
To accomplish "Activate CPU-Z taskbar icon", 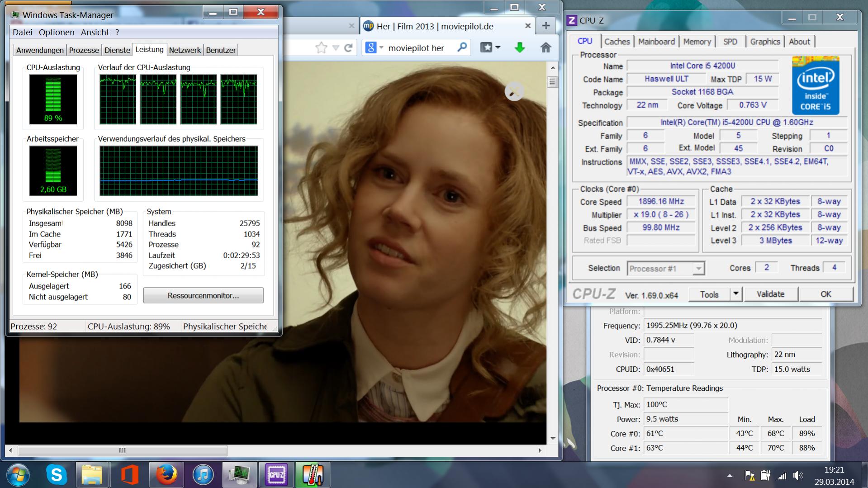I will (x=276, y=475).
